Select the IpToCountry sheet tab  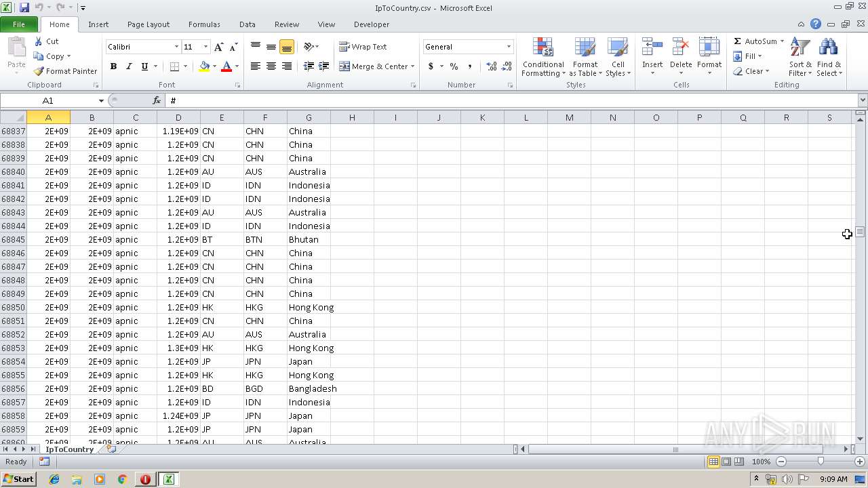[69, 449]
